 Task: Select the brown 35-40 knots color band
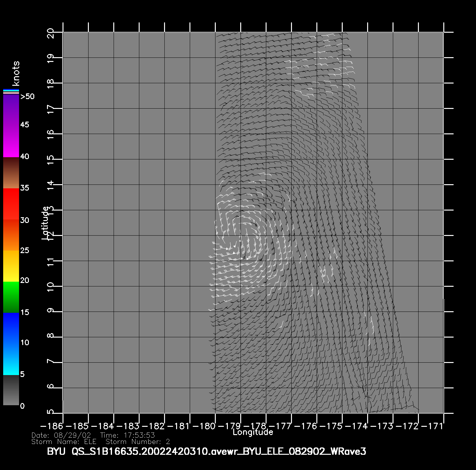point(11,173)
